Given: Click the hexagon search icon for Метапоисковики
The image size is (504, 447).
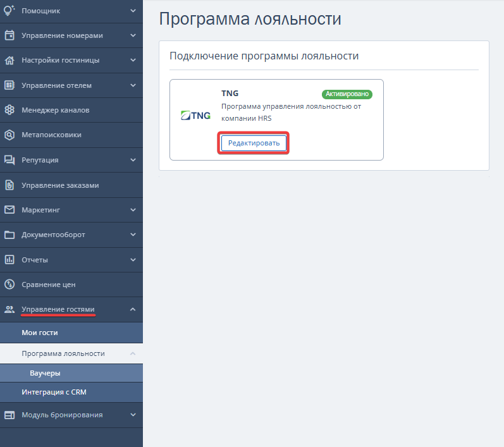Looking at the screenshot, I should tap(9, 135).
